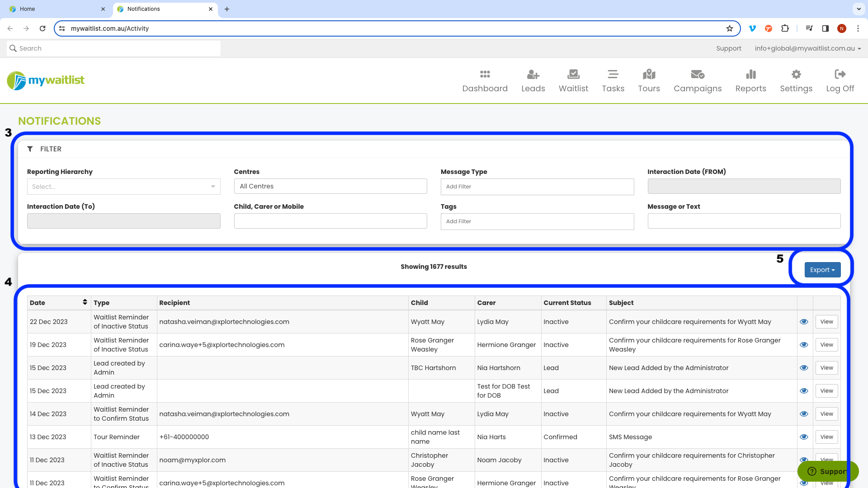This screenshot has height=488, width=868.
Task: Pick the Interaction Date (FROM) field
Action: (x=744, y=186)
